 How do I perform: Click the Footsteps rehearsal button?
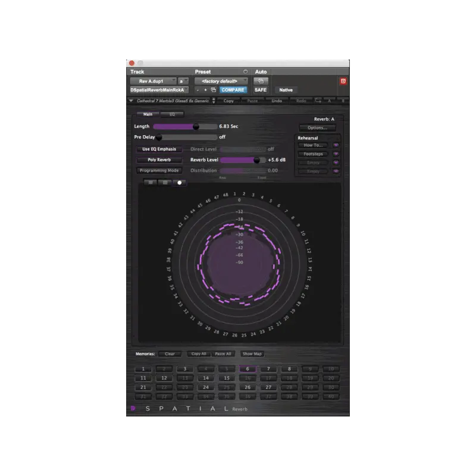click(x=313, y=154)
